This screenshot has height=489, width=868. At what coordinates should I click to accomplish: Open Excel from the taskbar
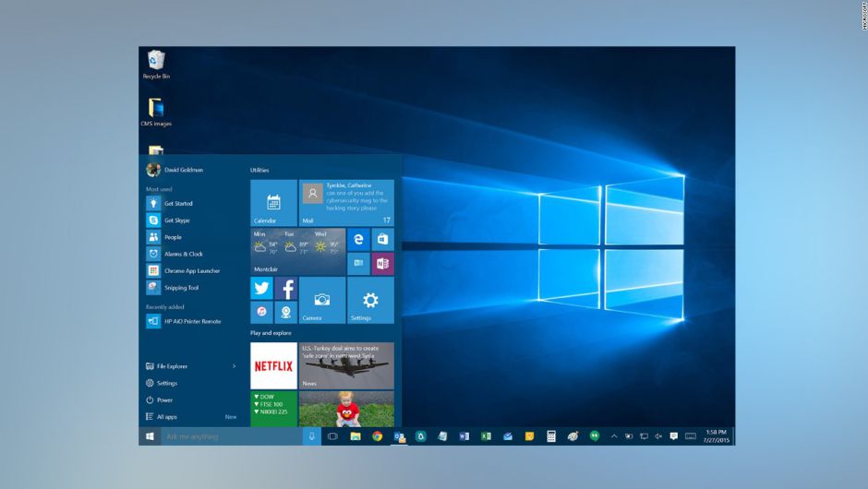[486, 436]
